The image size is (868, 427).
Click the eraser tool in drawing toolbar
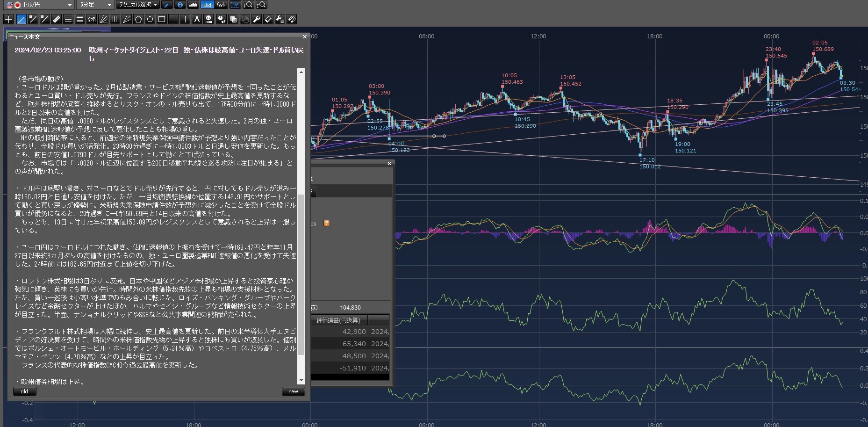point(268,19)
